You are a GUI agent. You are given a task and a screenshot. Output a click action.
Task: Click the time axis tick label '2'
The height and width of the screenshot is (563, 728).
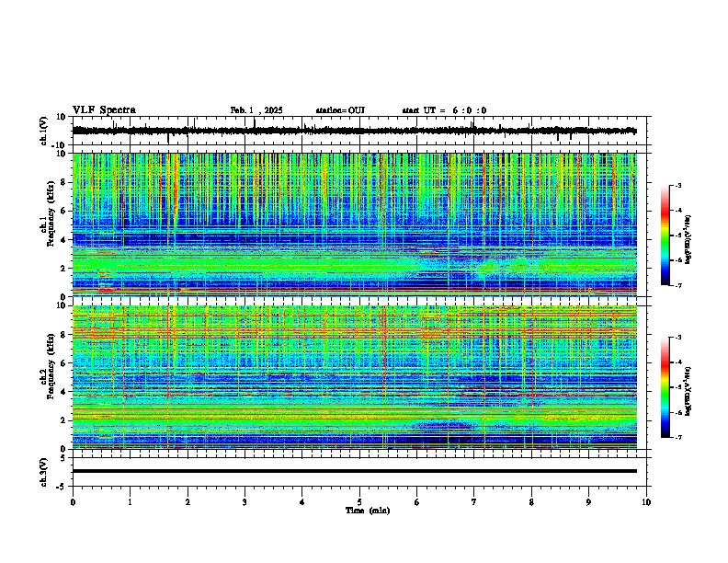pos(188,502)
